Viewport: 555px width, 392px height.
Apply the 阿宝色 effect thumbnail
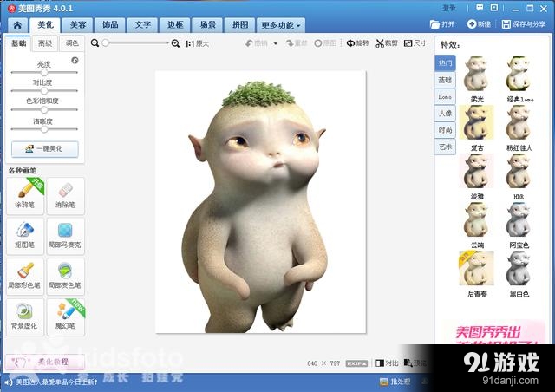point(519,219)
